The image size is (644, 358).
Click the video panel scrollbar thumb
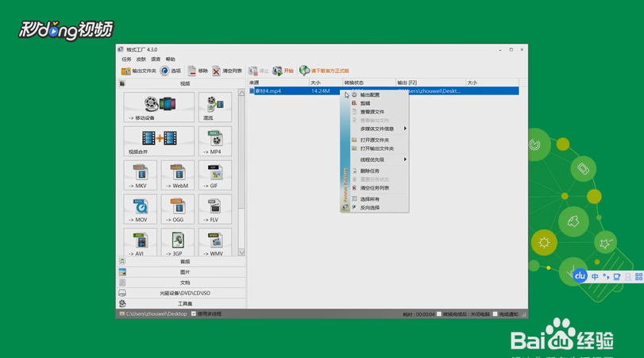tap(241, 152)
